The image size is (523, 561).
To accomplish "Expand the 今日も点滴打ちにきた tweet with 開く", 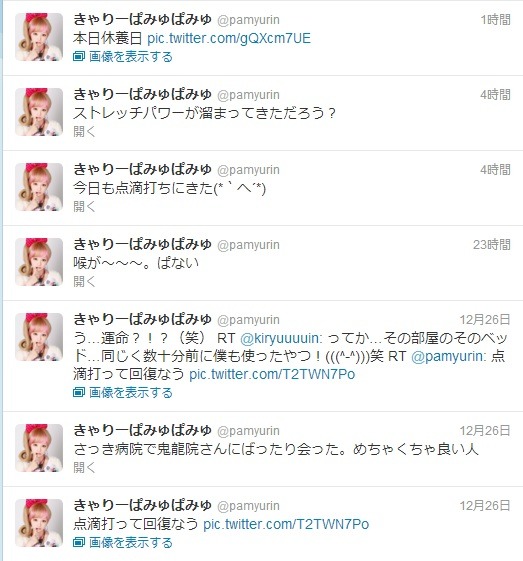I will pos(84,206).
